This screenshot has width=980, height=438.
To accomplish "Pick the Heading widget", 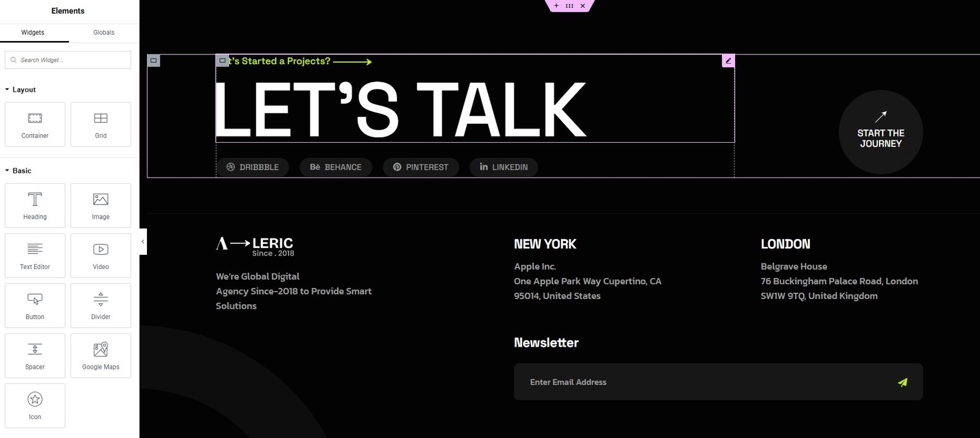I will pyautogui.click(x=35, y=205).
